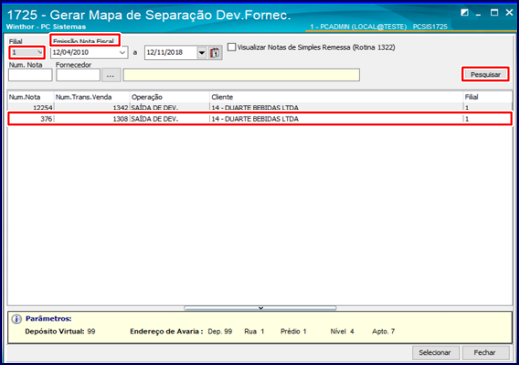The width and height of the screenshot is (519, 365).
Task: Click the Fechar button
Action: pos(485,352)
